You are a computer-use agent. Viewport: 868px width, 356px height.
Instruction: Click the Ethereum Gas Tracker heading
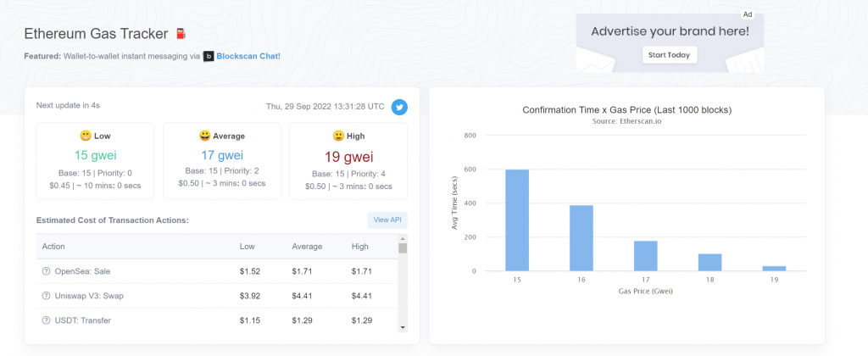tap(96, 34)
